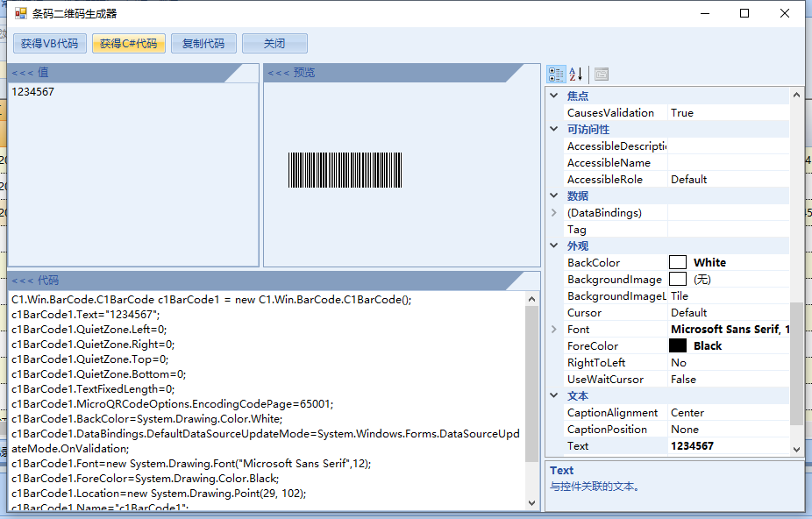Expand the (DataBindings) property
Image resolution: width=812 pixels, height=519 pixels.
click(553, 212)
